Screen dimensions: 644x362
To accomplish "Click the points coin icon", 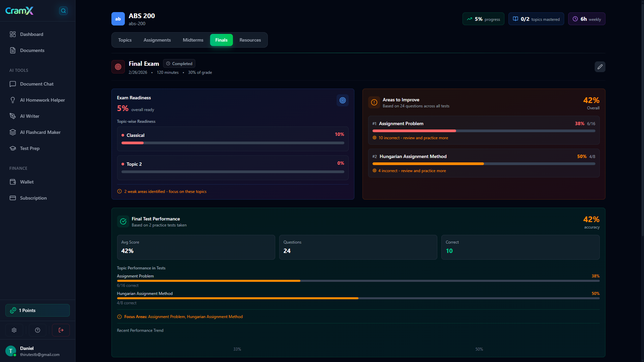I will (x=13, y=310).
